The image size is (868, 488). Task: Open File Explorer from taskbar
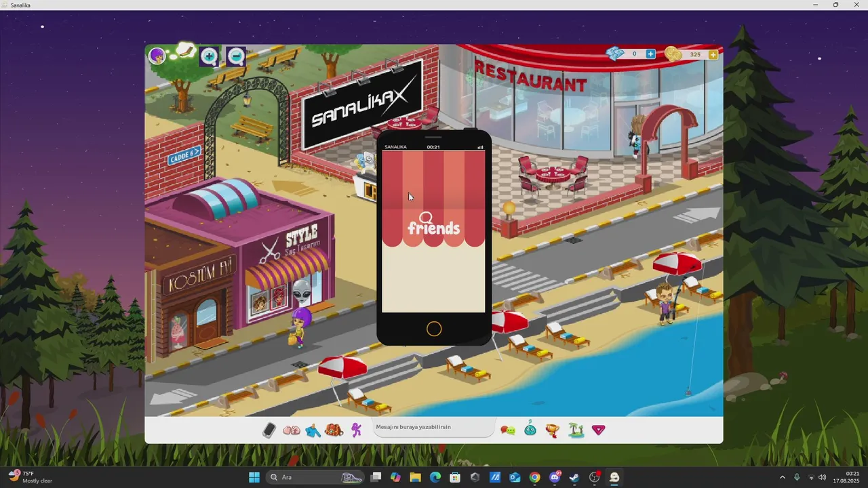pyautogui.click(x=415, y=477)
